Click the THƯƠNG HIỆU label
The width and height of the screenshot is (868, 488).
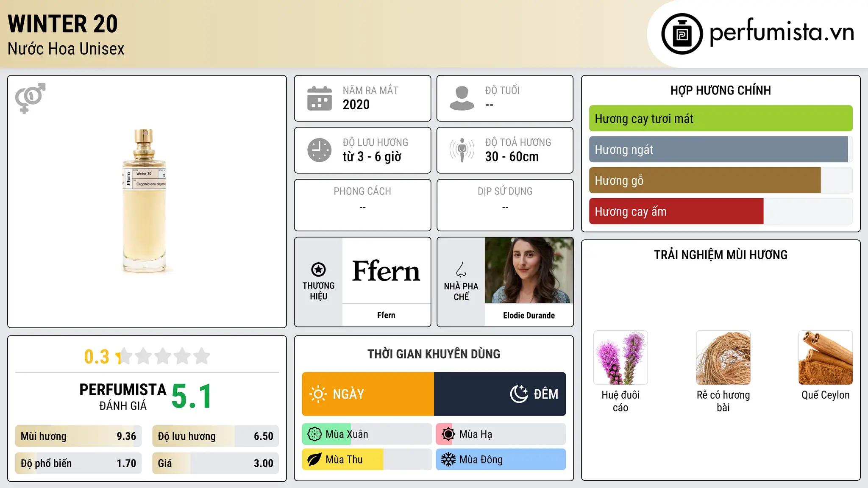click(318, 291)
